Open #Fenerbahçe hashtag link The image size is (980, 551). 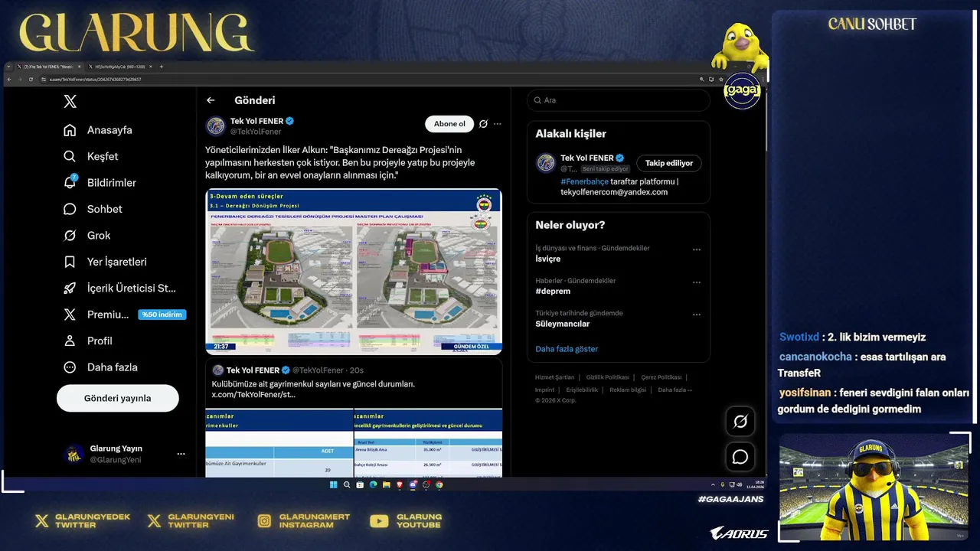click(584, 181)
